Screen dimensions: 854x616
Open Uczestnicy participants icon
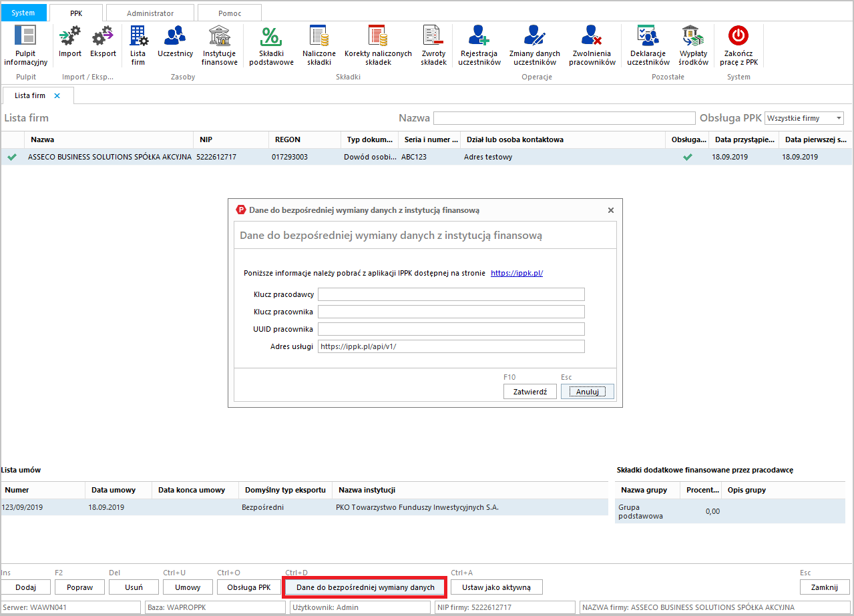coord(175,35)
